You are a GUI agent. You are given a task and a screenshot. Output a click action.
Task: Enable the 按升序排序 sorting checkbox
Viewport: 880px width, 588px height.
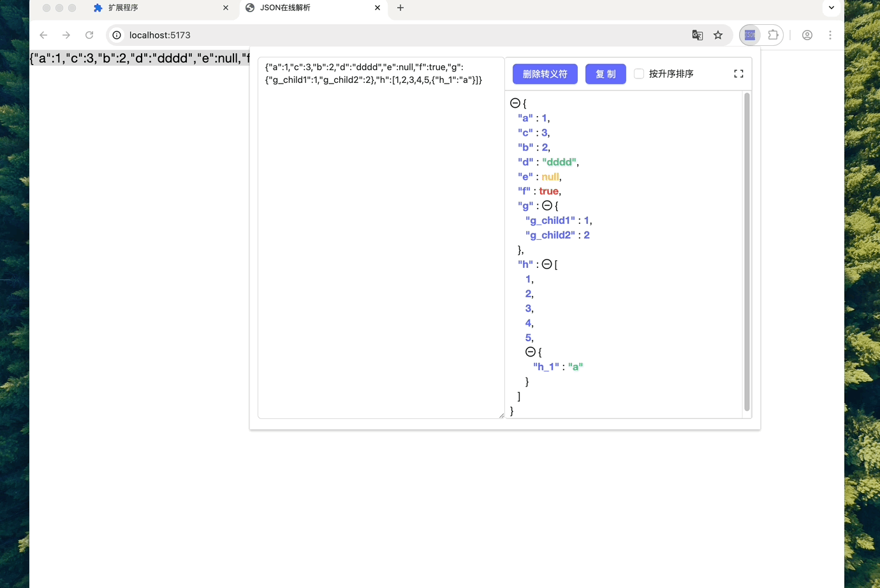(x=639, y=73)
